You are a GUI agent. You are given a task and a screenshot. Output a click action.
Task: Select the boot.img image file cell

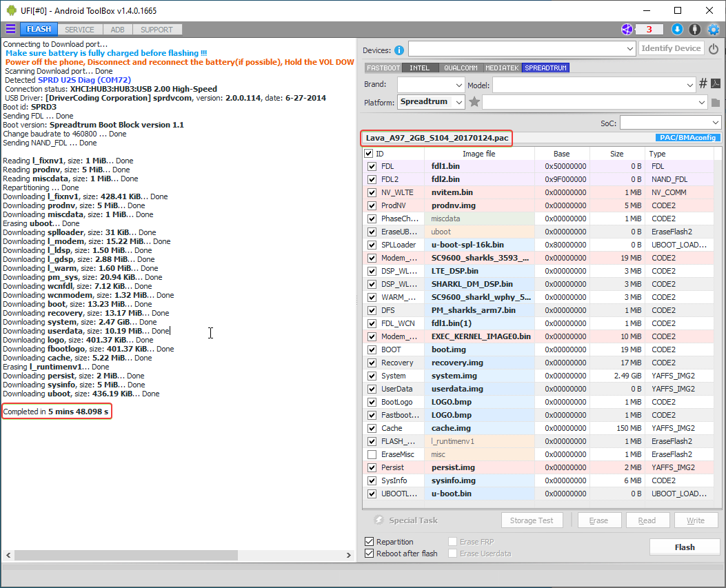tap(479, 349)
